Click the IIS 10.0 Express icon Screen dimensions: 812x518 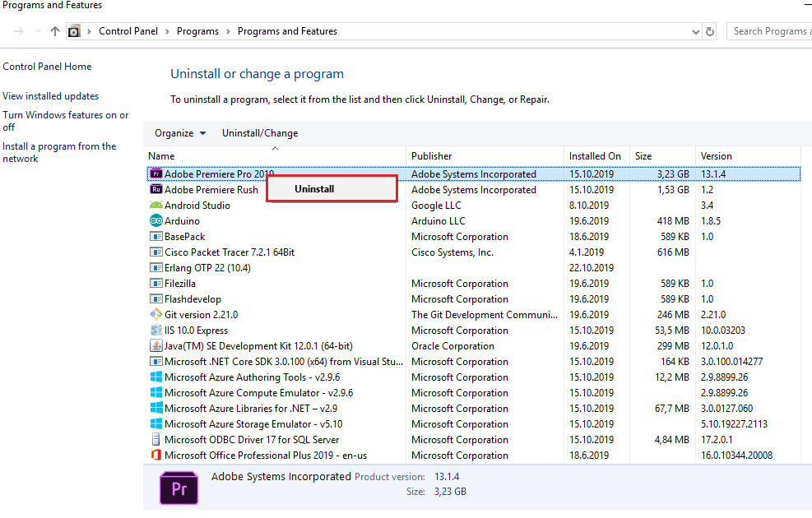click(156, 331)
